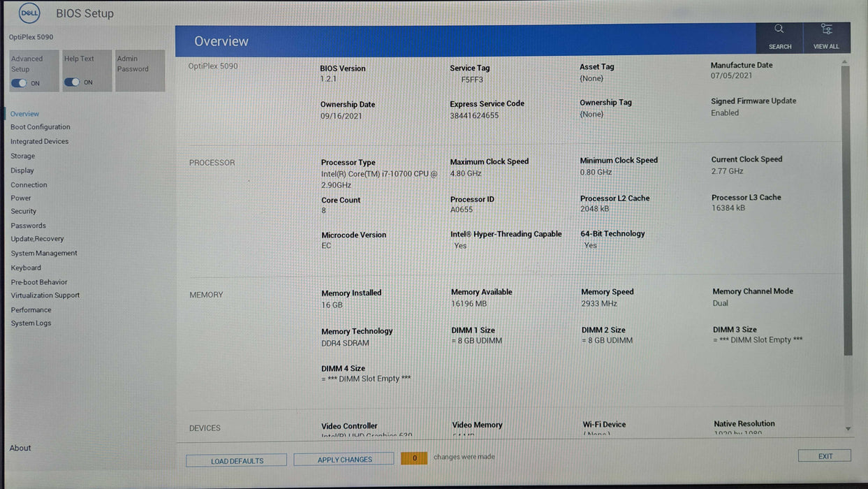Open Boot Configuration section
The width and height of the screenshot is (868, 489).
[x=41, y=127]
